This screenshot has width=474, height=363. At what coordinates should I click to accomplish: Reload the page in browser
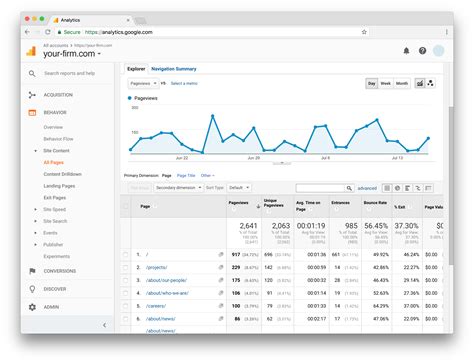[48, 32]
